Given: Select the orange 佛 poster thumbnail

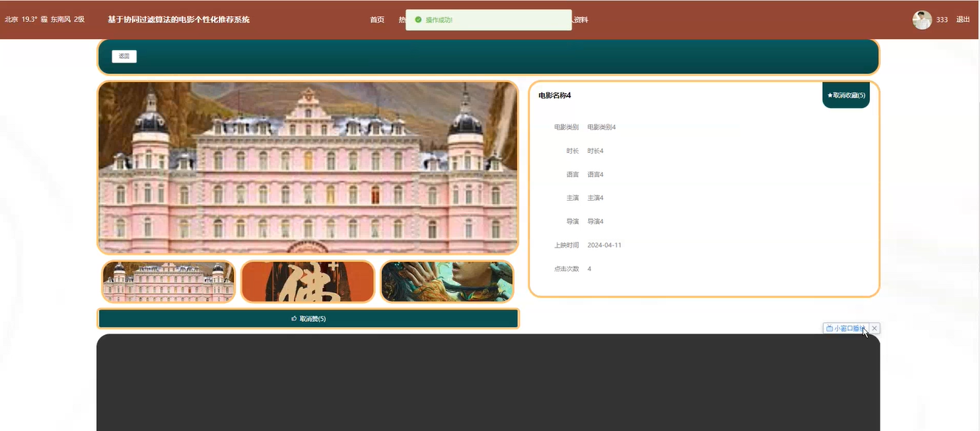Looking at the screenshot, I should click(x=308, y=282).
